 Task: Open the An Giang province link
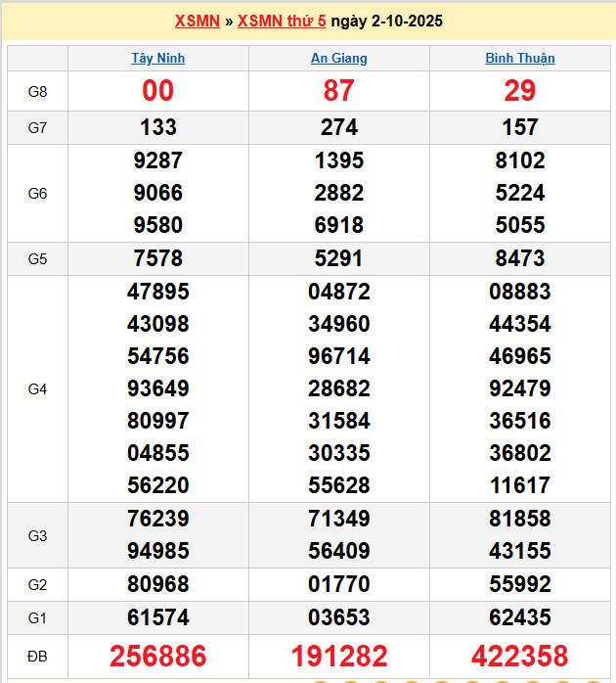click(x=339, y=58)
